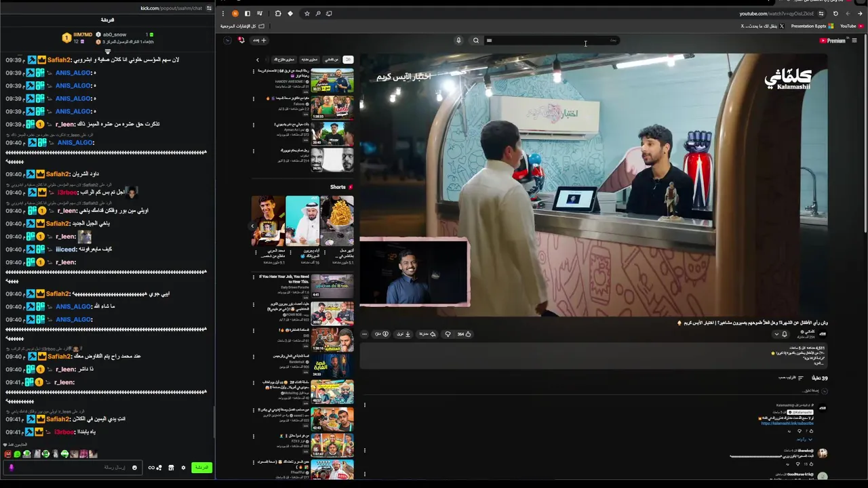Open the all-bookmarks folder
The image size is (868, 488).
tap(242, 26)
